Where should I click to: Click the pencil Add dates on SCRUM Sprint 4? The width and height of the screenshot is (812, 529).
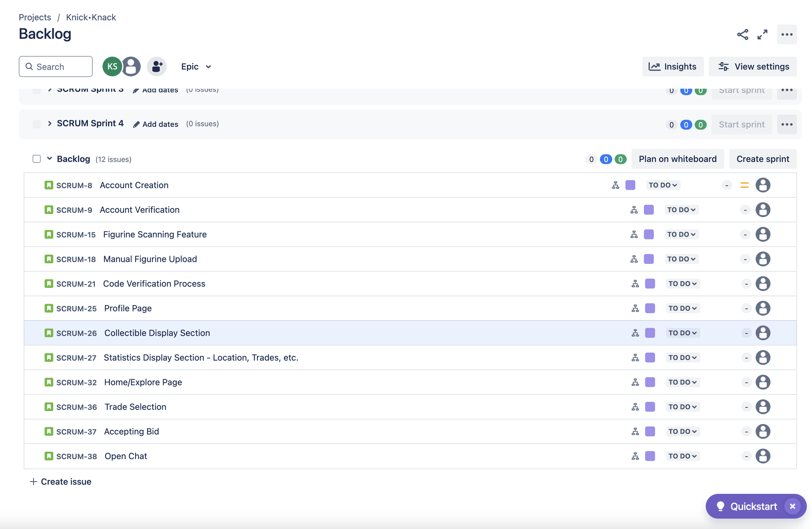pyautogui.click(x=156, y=124)
